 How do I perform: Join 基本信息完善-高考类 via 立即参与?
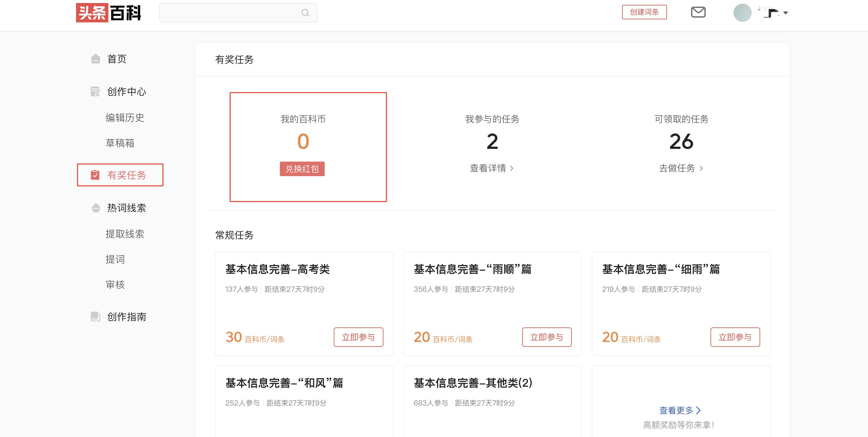tap(358, 337)
